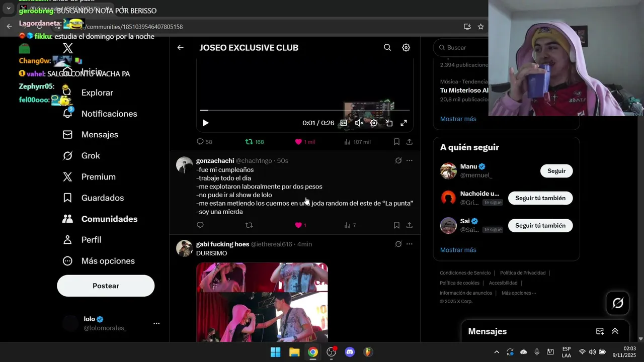Expand footer Más opciones link
The width and height of the screenshot is (644, 362).
click(519, 293)
